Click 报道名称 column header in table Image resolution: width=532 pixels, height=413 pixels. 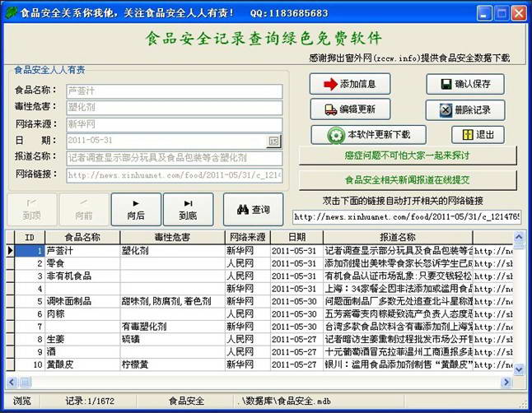tap(398, 238)
